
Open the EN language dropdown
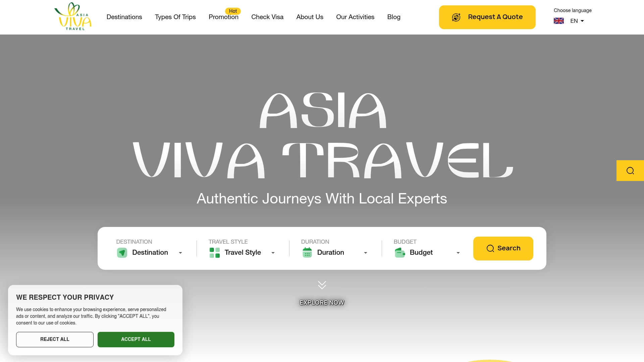577,21
